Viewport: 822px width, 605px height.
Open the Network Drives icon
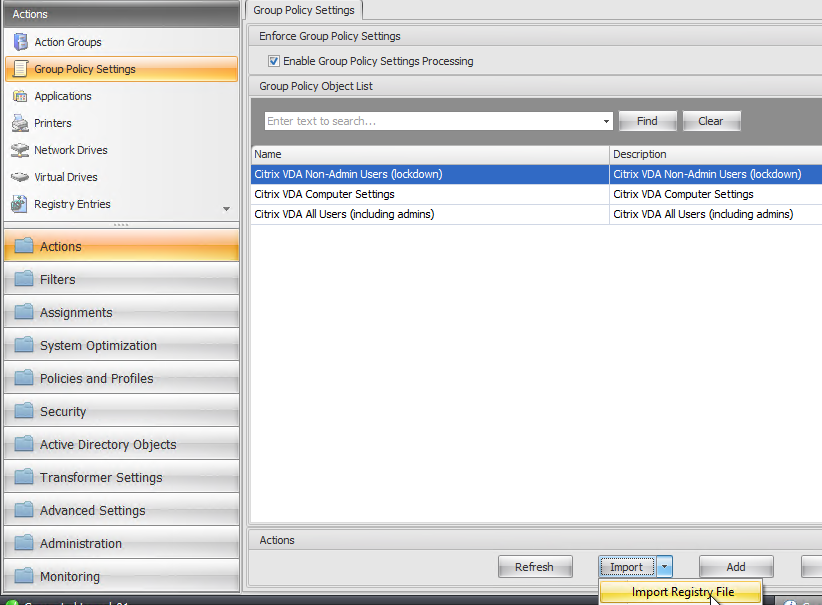tap(20, 150)
